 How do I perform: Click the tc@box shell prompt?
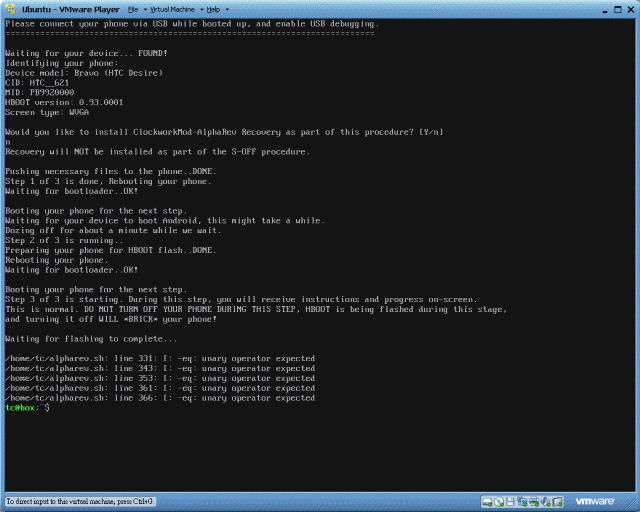point(27,407)
